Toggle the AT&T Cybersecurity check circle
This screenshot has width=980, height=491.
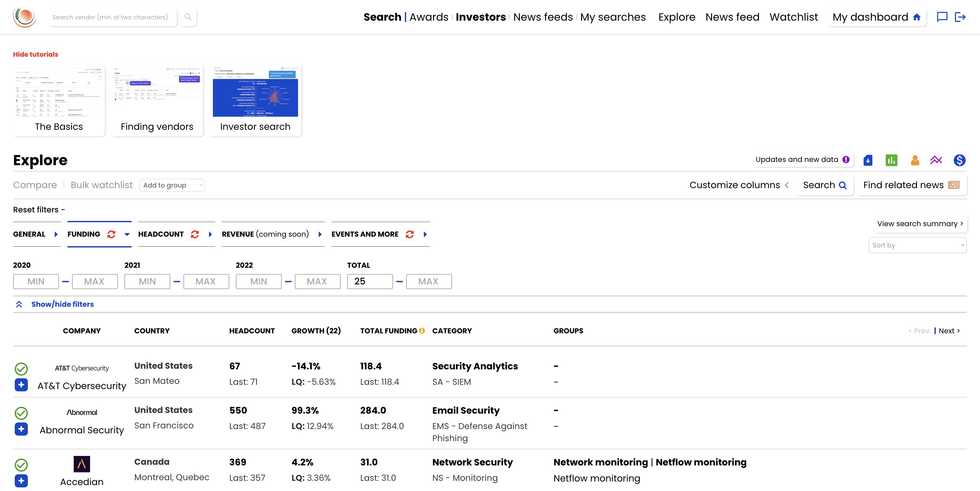point(21,368)
